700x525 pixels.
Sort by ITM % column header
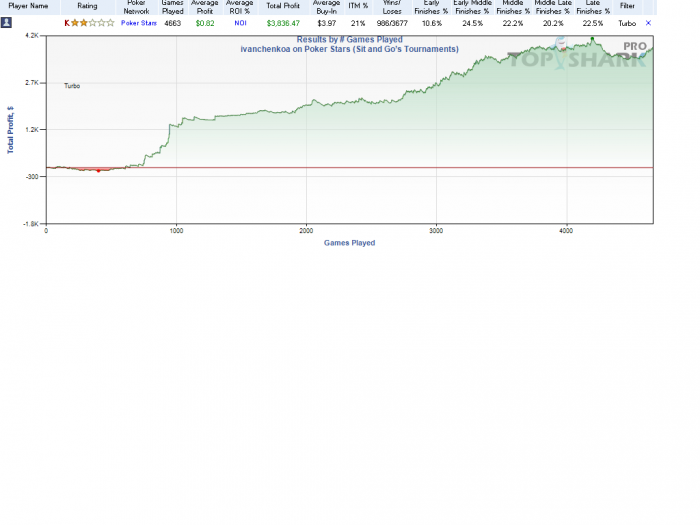coord(358,6)
